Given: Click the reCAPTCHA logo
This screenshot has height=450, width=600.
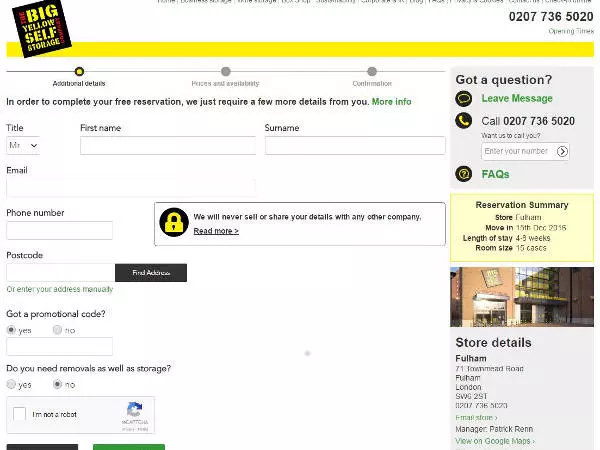Looking at the screenshot, I should point(134,411).
